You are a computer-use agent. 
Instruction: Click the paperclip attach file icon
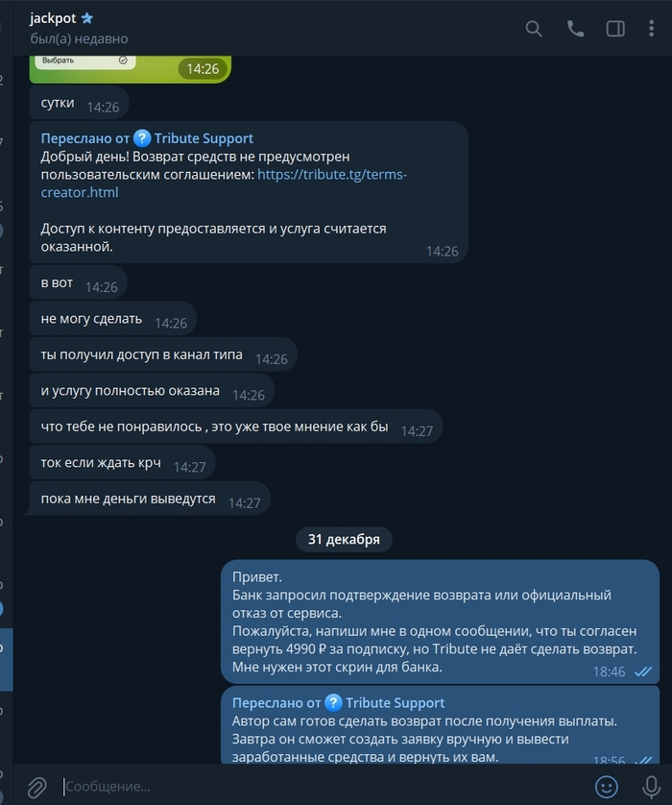pos(36,787)
